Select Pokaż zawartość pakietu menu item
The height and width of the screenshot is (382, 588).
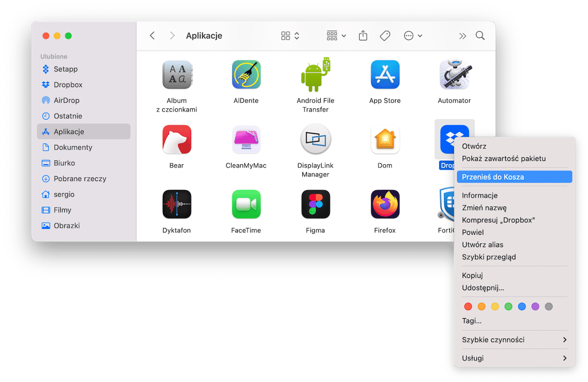point(503,158)
